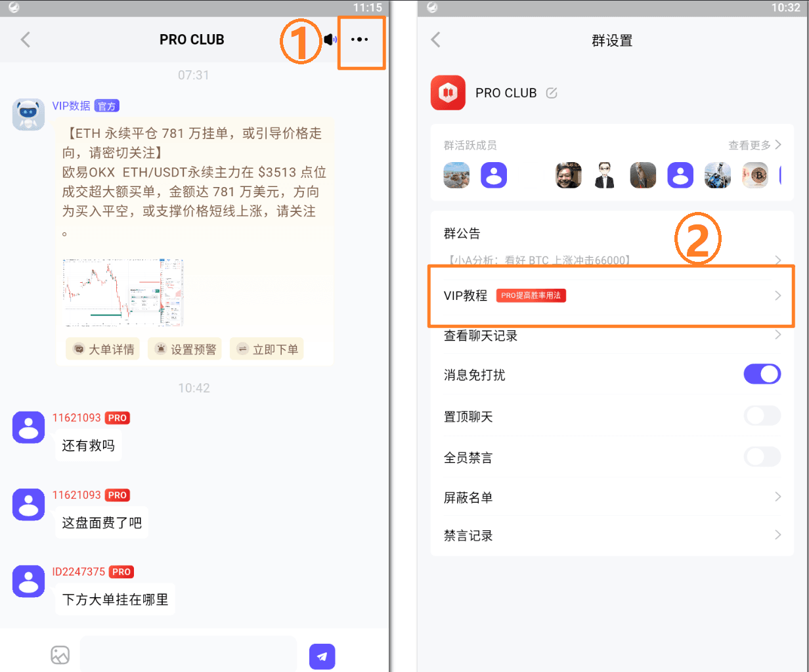This screenshot has width=809, height=672.
Task: Go back from the PRO CLUB chat
Action: click(x=26, y=39)
